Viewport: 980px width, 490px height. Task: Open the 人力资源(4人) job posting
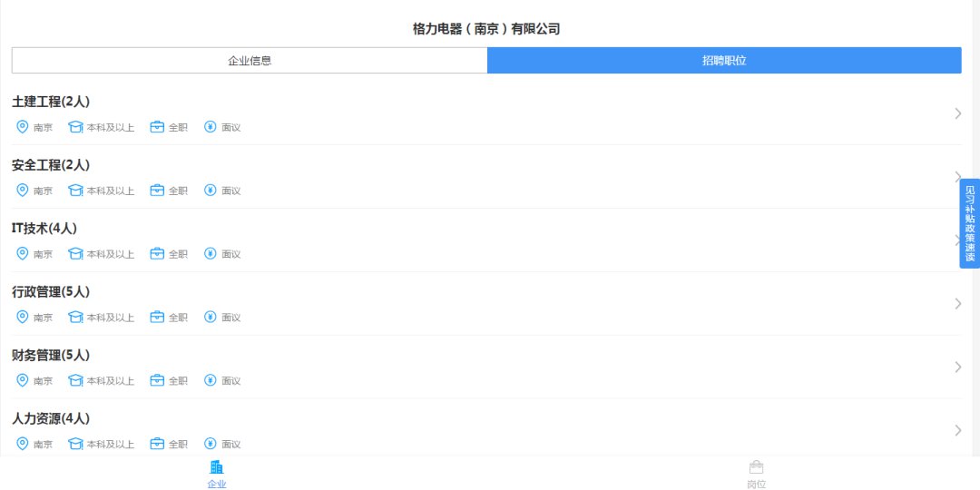click(486, 430)
